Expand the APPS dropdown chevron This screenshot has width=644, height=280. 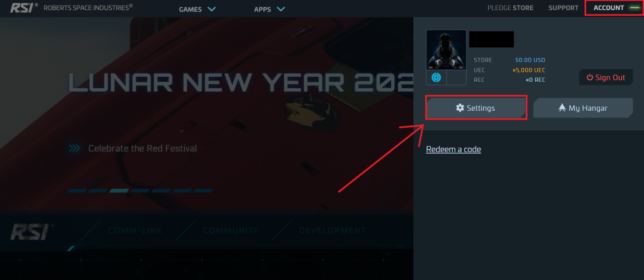click(281, 9)
